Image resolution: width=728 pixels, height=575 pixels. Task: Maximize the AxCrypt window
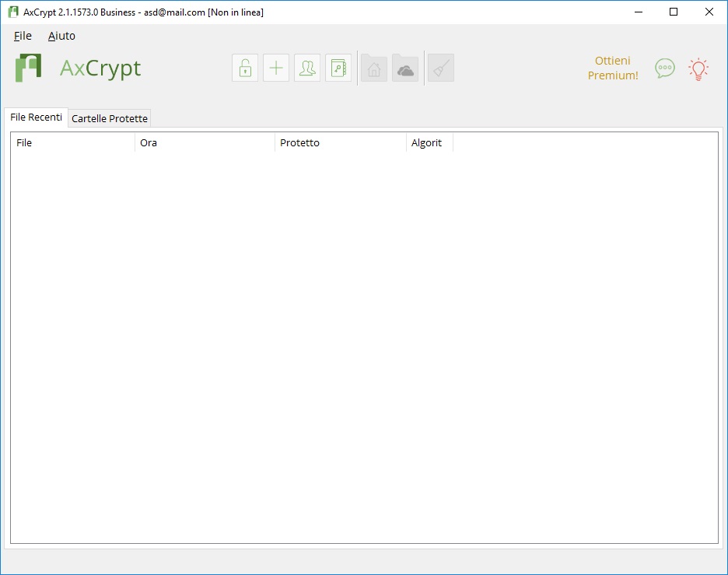click(x=674, y=12)
